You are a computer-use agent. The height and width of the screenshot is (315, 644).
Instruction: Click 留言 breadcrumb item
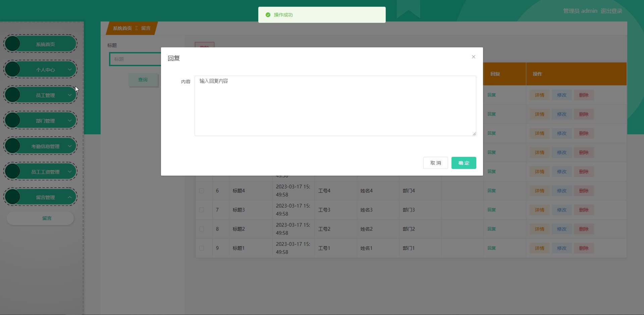(146, 28)
